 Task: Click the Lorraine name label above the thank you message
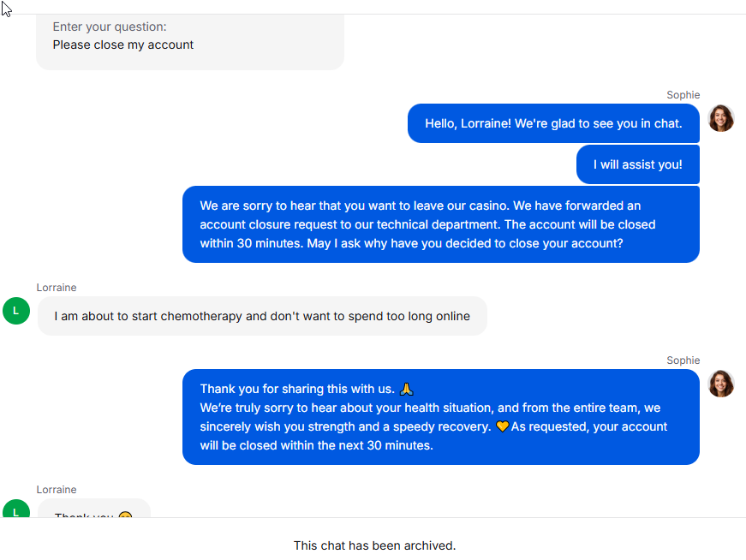57,490
